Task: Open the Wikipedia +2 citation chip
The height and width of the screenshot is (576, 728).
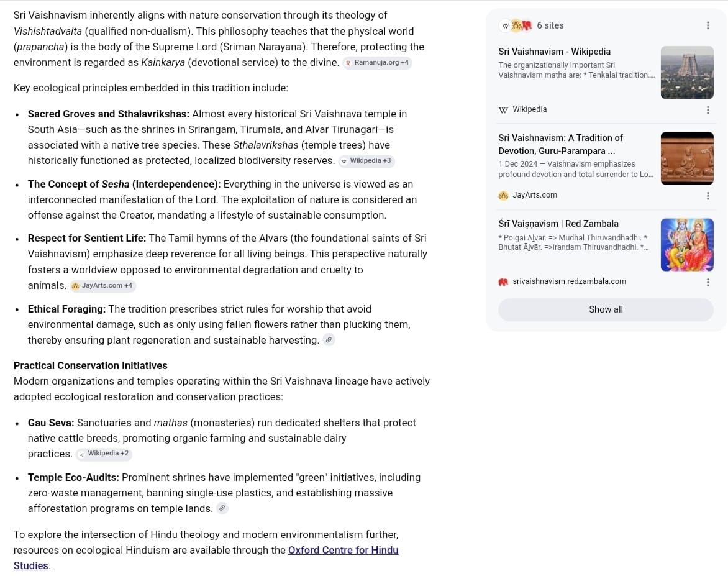Action: [x=104, y=454]
